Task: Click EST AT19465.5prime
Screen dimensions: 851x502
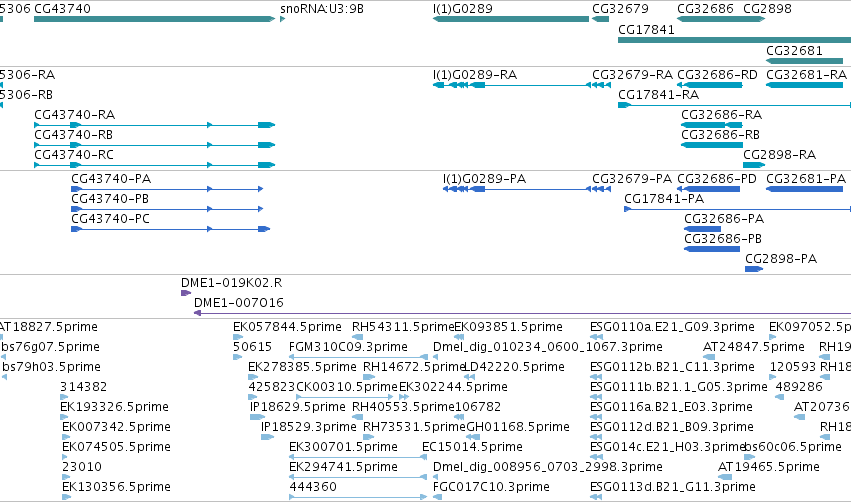Action: (x=725, y=477)
